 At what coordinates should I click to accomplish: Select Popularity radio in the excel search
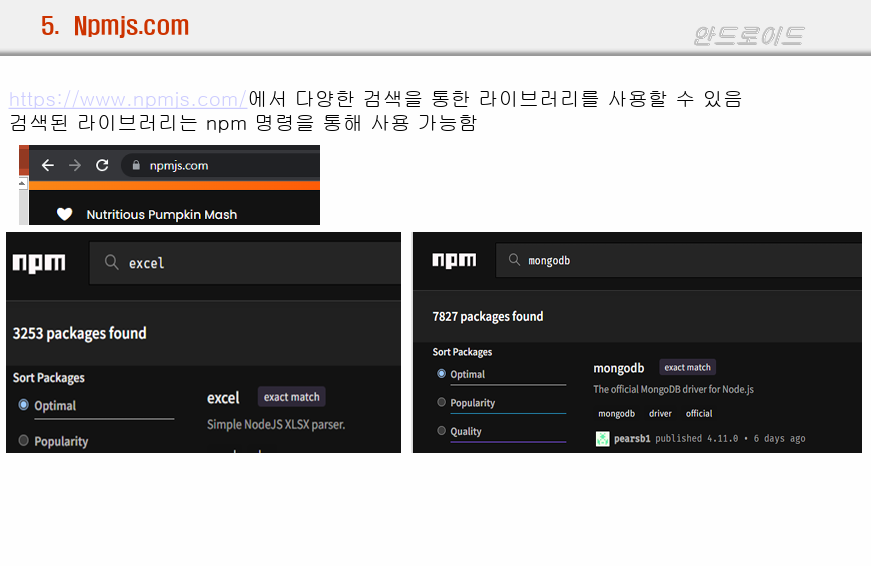(x=23, y=440)
